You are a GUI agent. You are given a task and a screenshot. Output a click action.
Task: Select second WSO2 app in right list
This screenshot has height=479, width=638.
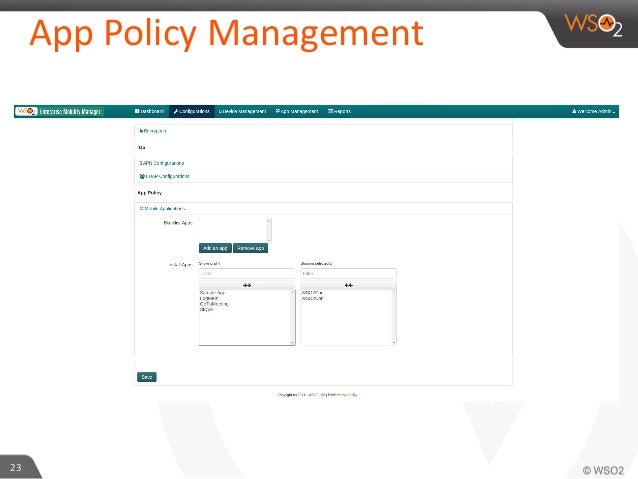pos(312,298)
